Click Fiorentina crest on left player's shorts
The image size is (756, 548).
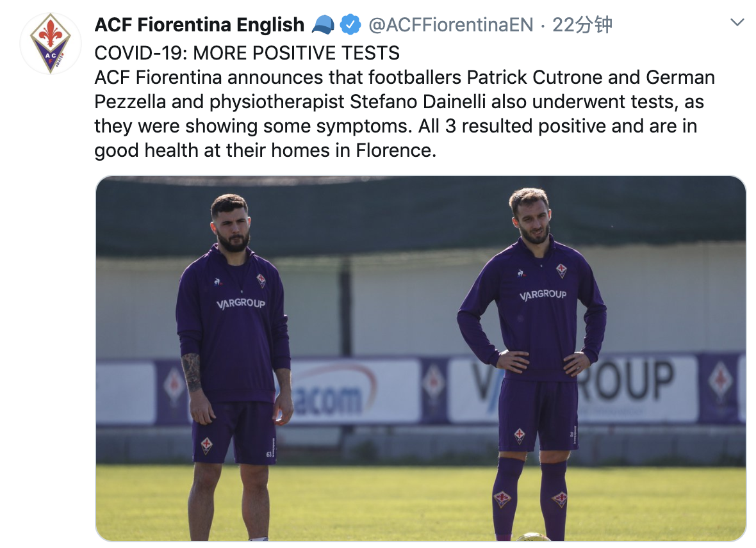[206, 445]
